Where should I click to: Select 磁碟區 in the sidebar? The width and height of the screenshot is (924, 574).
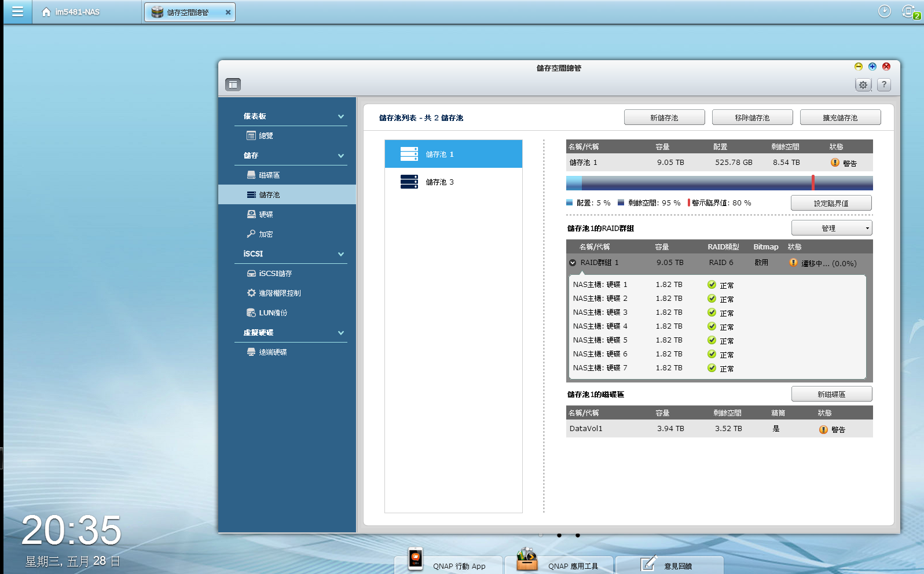[269, 175]
